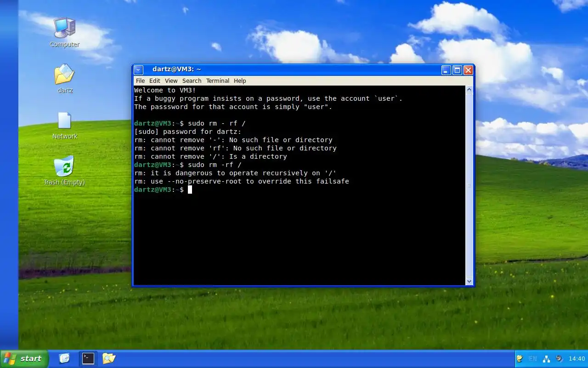Click the '[sudo] password for dartz:' line
This screenshot has width=588, height=368.
click(x=187, y=132)
